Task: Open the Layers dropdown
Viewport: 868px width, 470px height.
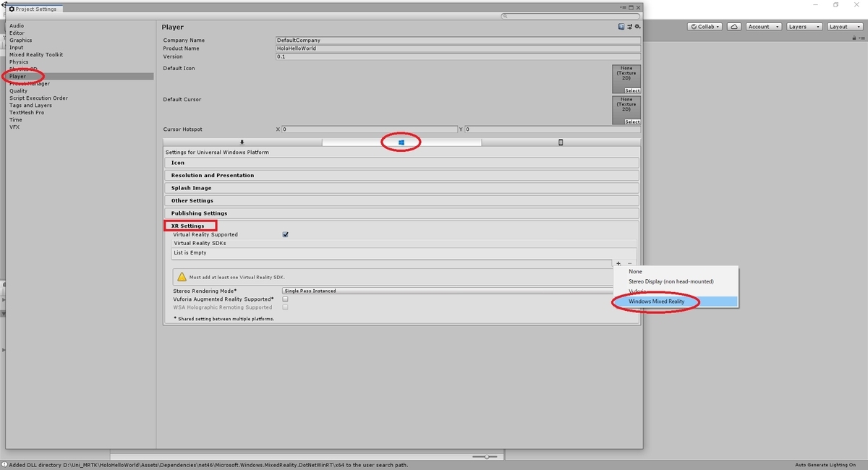Action: click(803, 27)
